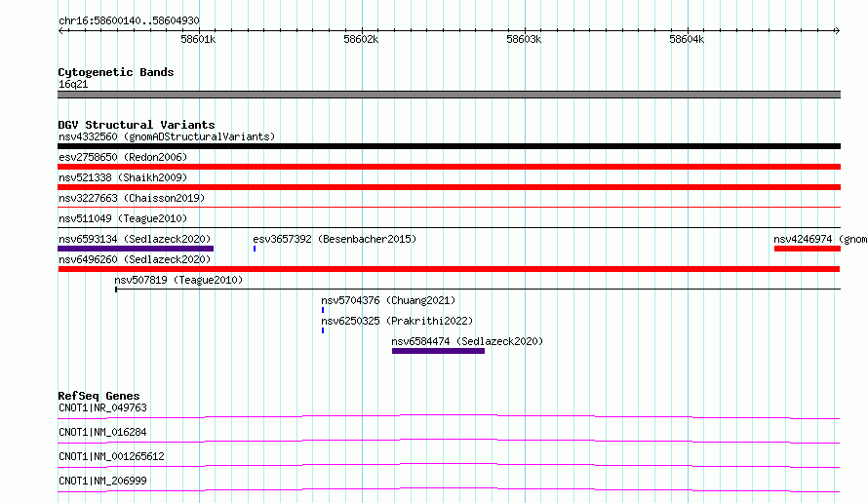
Task: Click the red nsv521338 variant bar
Action: (449, 187)
